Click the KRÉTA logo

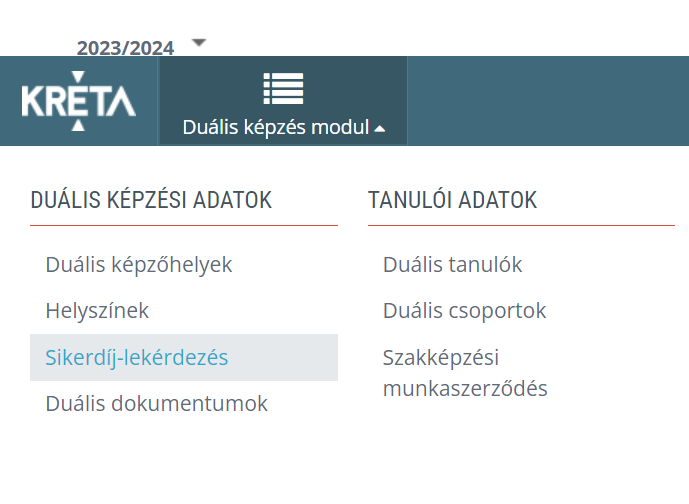(x=78, y=101)
